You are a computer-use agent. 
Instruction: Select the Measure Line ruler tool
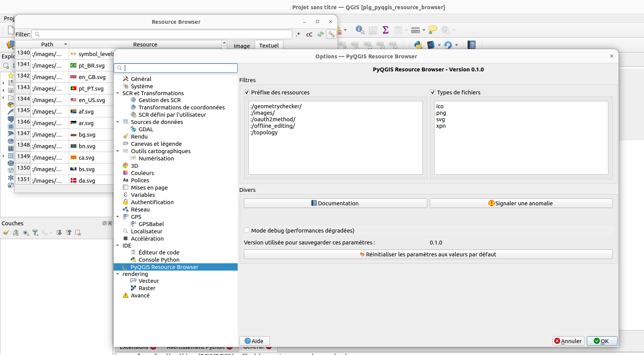(x=415, y=30)
